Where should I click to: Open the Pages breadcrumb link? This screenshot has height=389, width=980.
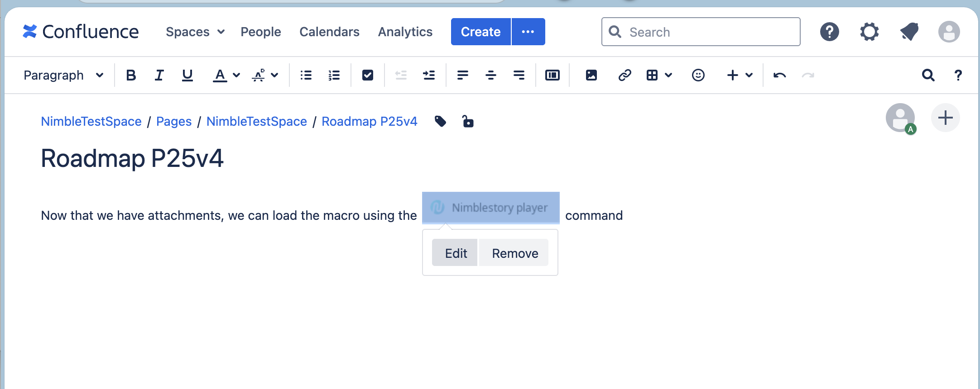point(174,121)
